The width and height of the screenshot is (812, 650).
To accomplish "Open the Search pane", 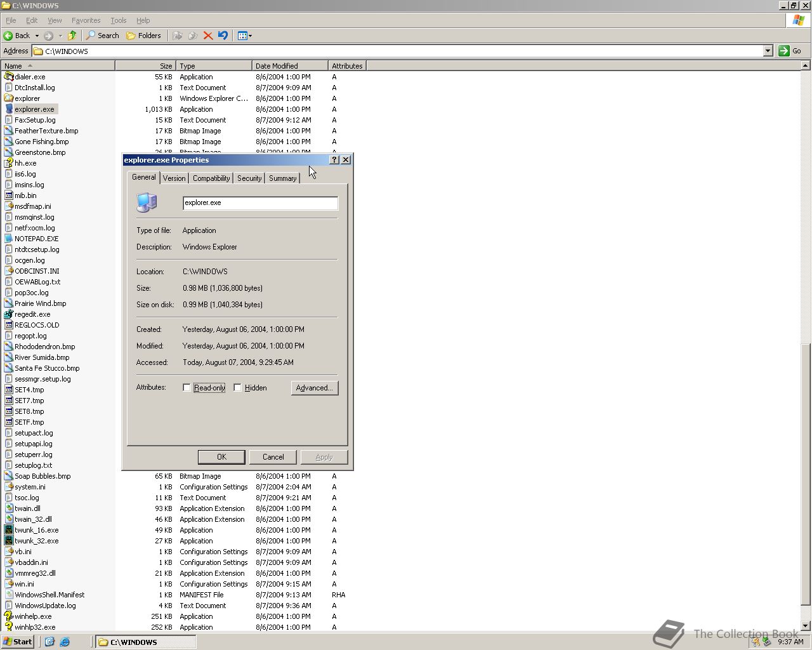I will 103,36.
